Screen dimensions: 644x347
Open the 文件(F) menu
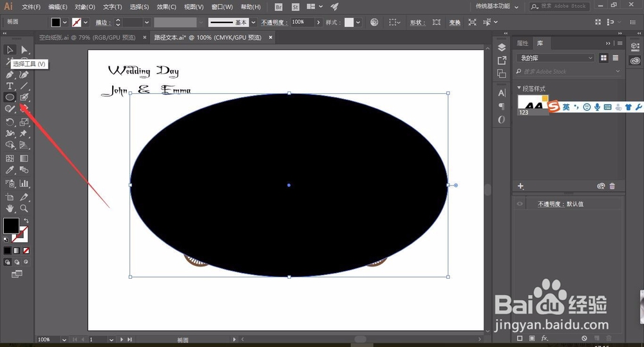click(31, 7)
